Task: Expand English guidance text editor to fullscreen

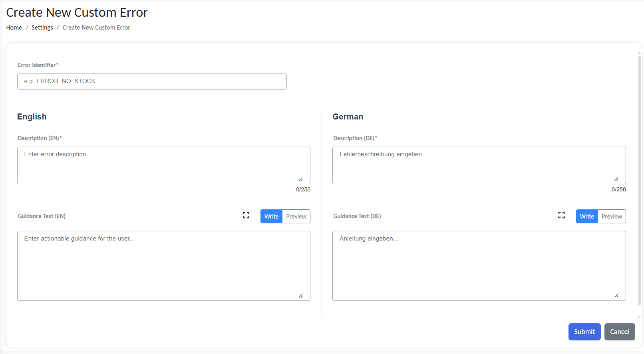Action: (x=246, y=215)
